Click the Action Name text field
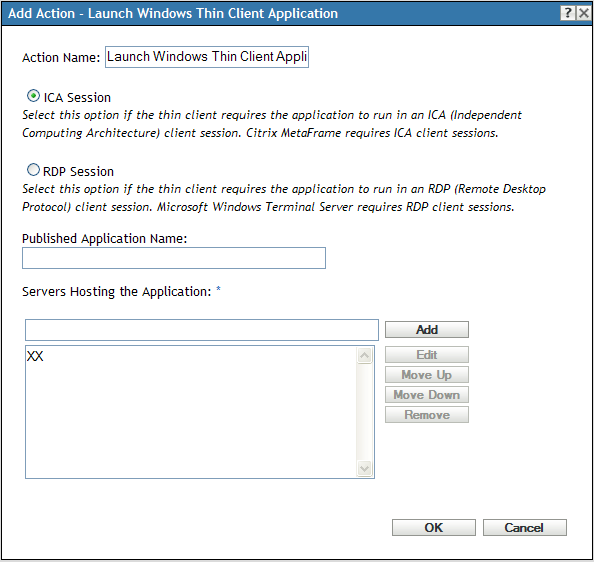Screen dimensions: 594x562 tap(207, 57)
